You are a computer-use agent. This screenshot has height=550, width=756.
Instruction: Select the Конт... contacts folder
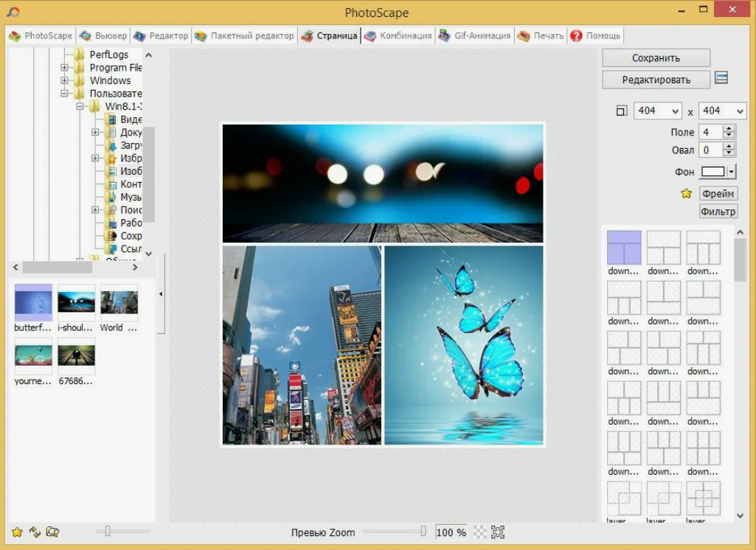coord(131,184)
